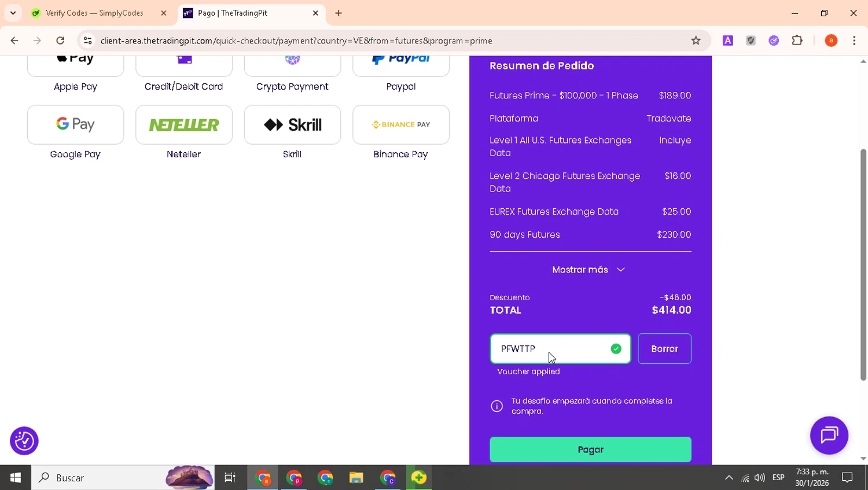868x490 pixels.
Task: Open the accessibility widget icon
Action: click(24, 441)
